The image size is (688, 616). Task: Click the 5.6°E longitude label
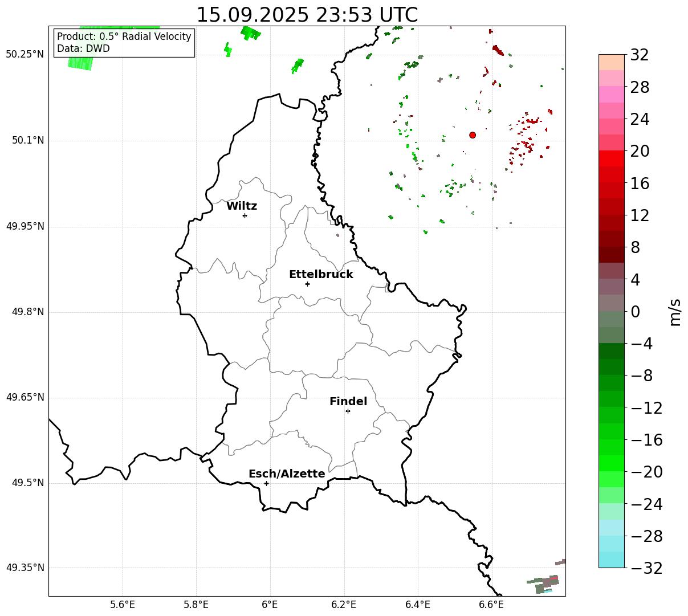[x=123, y=605]
